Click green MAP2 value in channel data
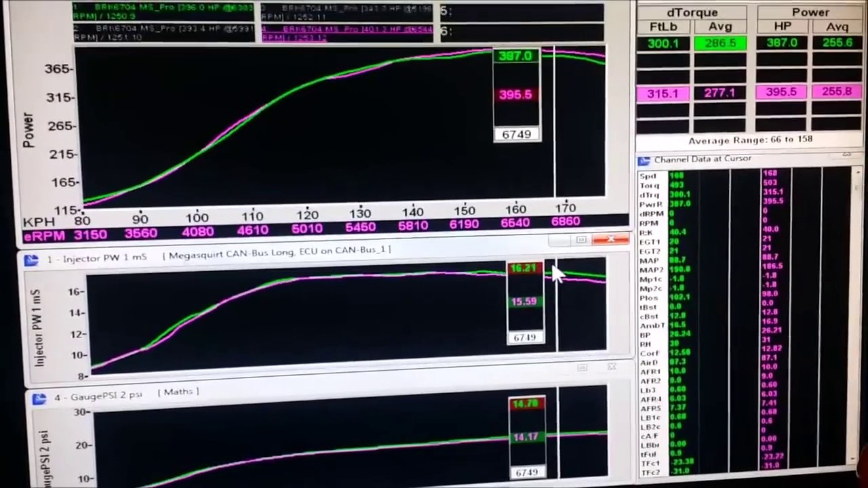 coord(679,270)
